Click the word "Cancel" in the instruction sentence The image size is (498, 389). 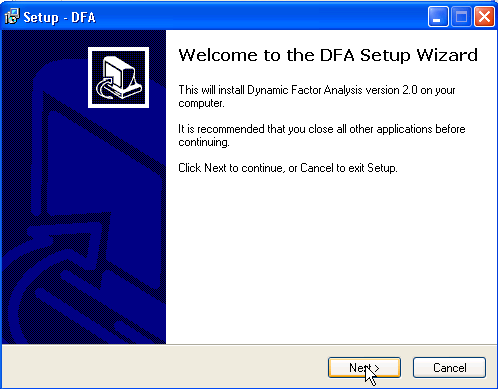(x=317, y=168)
